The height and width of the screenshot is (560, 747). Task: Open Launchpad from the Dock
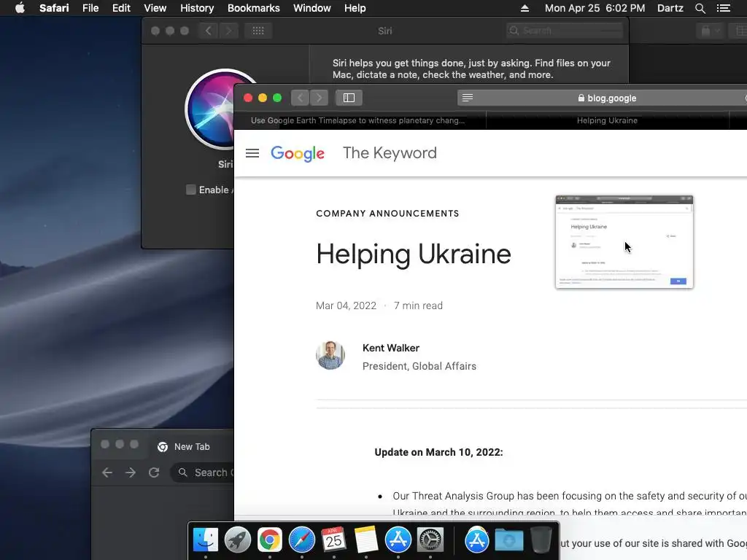coord(237,540)
